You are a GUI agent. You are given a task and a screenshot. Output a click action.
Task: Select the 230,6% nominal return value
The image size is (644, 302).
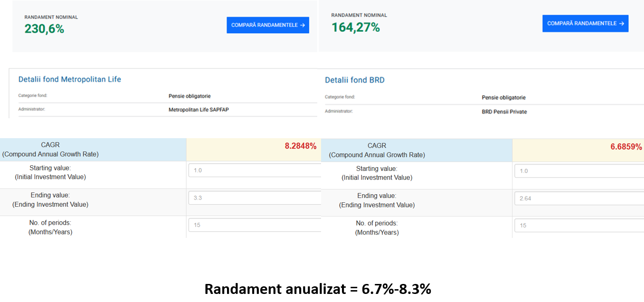44,29
